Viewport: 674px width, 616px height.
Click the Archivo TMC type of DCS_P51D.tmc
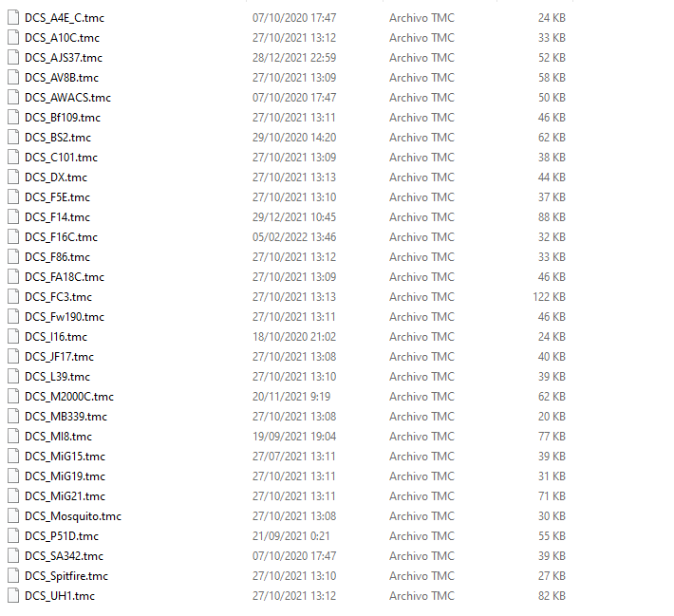coord(421,536)
